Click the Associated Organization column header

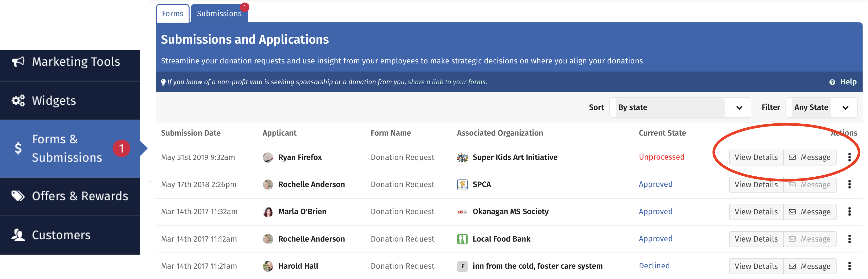click(500, 133)
